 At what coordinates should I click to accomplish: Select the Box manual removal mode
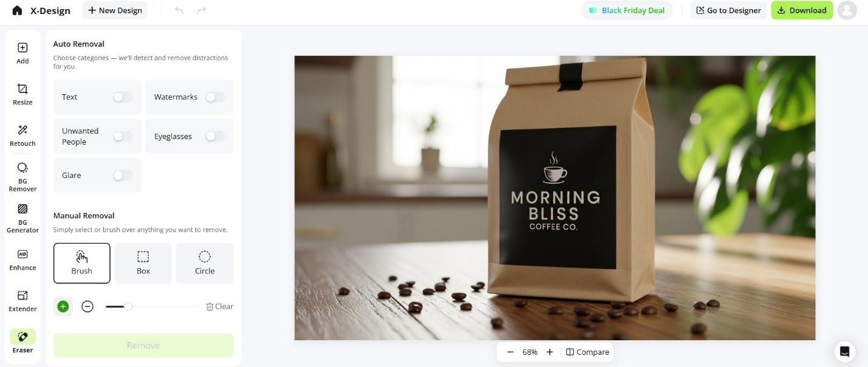tap(143, 263)
